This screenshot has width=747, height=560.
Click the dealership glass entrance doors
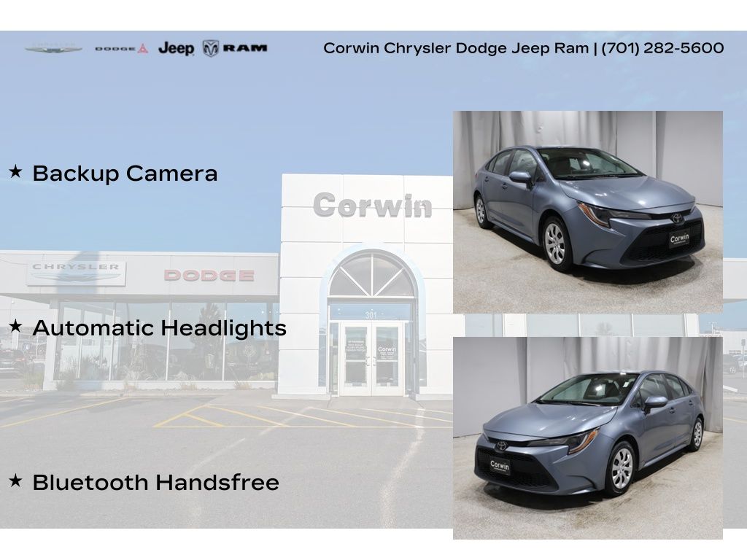click(372, 359)
